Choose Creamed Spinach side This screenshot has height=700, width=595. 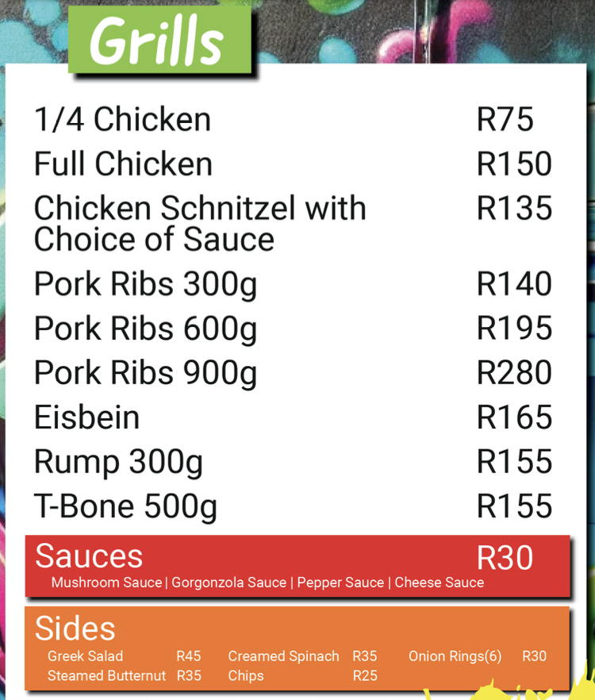click(283, 656)
